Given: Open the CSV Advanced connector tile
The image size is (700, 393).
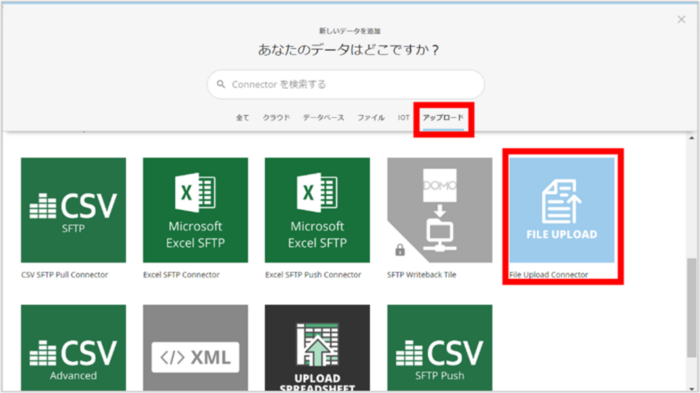Looking at the screenshot, I should [x=73, y=347].
